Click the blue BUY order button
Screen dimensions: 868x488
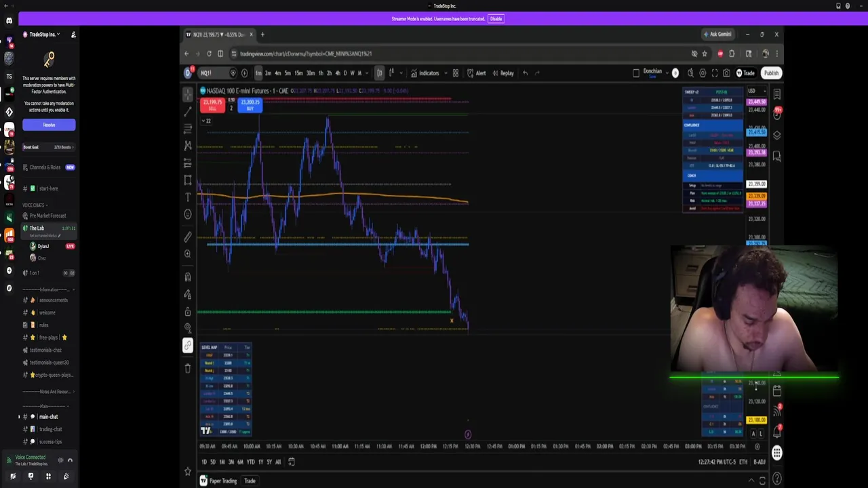pyautogui.click(x=250, y=105)
